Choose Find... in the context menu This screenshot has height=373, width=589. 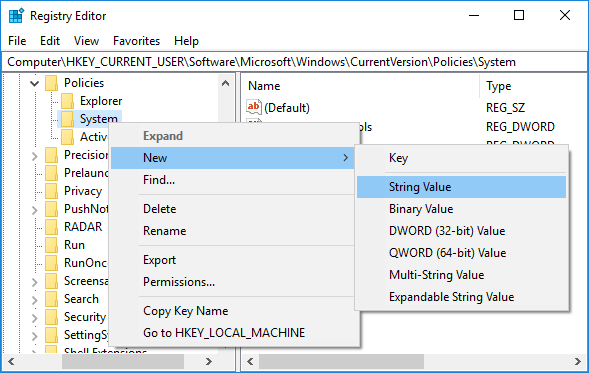click(233, 180)
